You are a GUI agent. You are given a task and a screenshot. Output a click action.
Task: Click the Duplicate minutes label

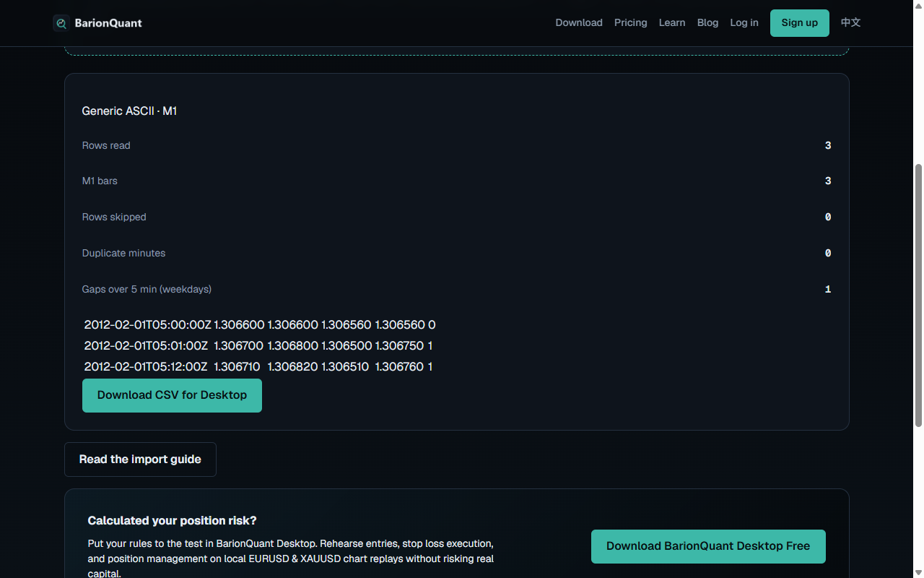[124, 253]
